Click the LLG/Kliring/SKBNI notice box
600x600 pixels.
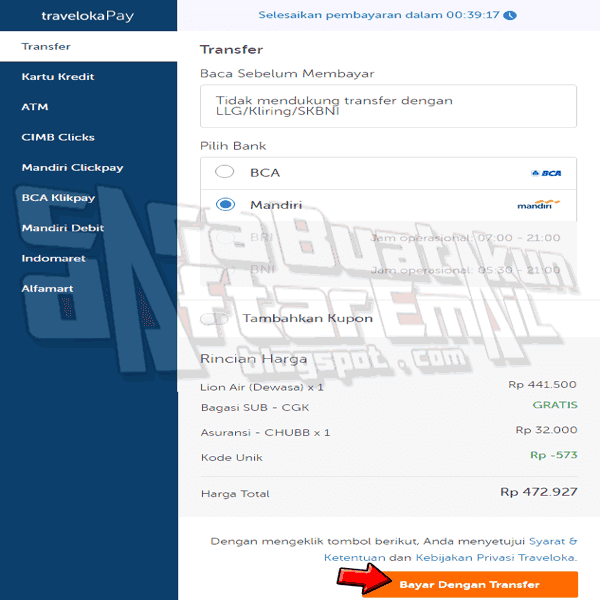click(388, 106)
